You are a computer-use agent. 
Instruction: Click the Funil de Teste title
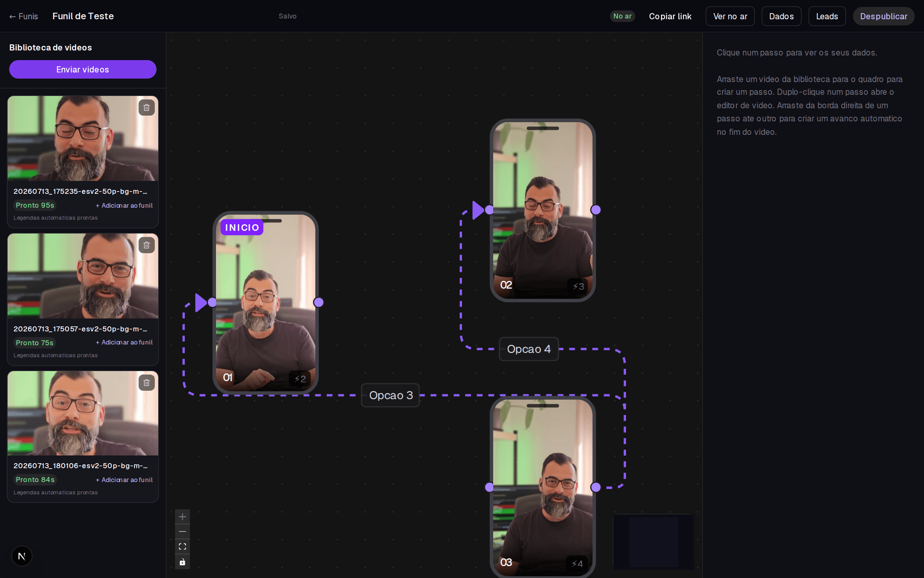pyautogui.click(x=83, y=16)
